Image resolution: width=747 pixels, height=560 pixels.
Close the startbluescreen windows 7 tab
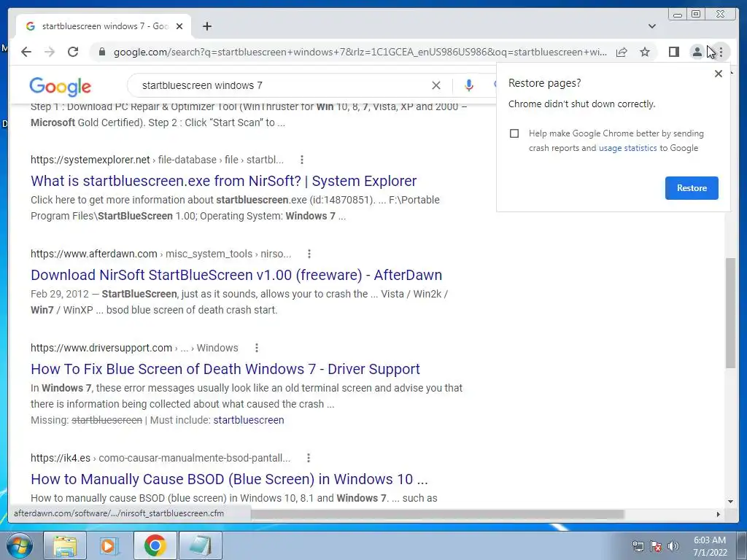[179, 26]
